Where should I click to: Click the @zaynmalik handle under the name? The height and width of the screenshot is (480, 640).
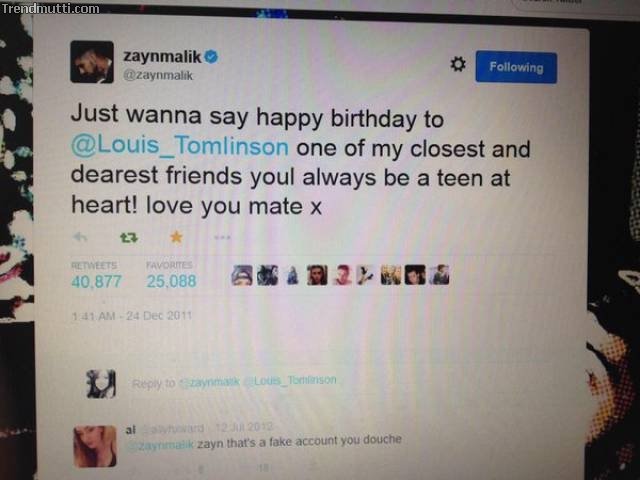158,76
